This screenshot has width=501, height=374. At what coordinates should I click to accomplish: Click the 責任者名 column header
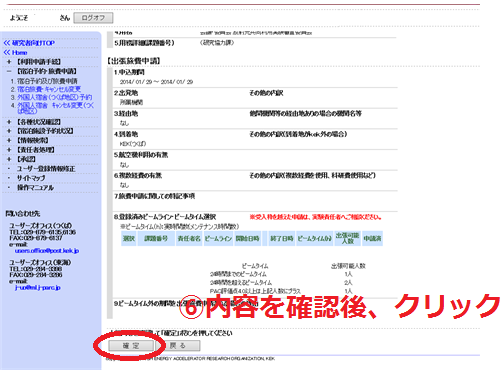pyautogui.click(x=189, y=239)
